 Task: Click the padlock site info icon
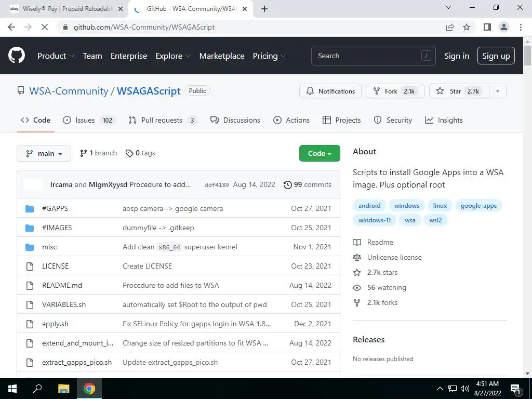click(66, 27)
